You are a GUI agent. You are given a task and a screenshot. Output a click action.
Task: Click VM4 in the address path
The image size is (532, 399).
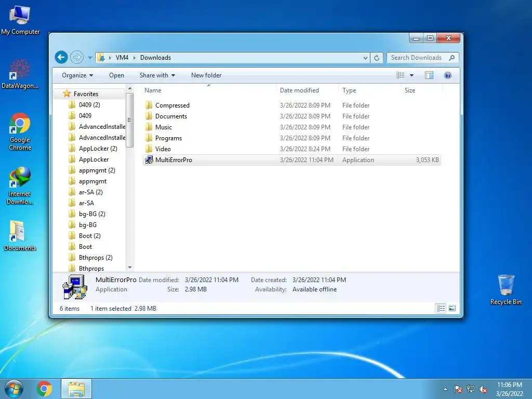(122, 58)
